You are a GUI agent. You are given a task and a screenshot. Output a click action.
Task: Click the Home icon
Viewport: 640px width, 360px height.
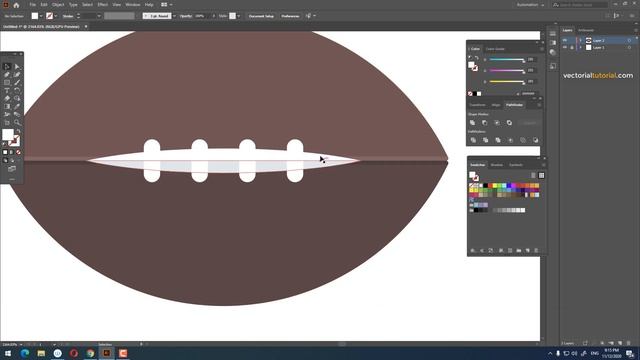click(x=16, y=5)
